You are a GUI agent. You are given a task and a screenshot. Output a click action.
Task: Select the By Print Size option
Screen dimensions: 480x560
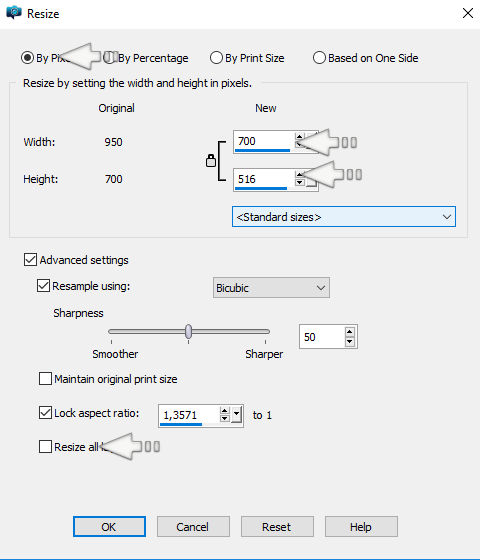click(x=247, y=58)
